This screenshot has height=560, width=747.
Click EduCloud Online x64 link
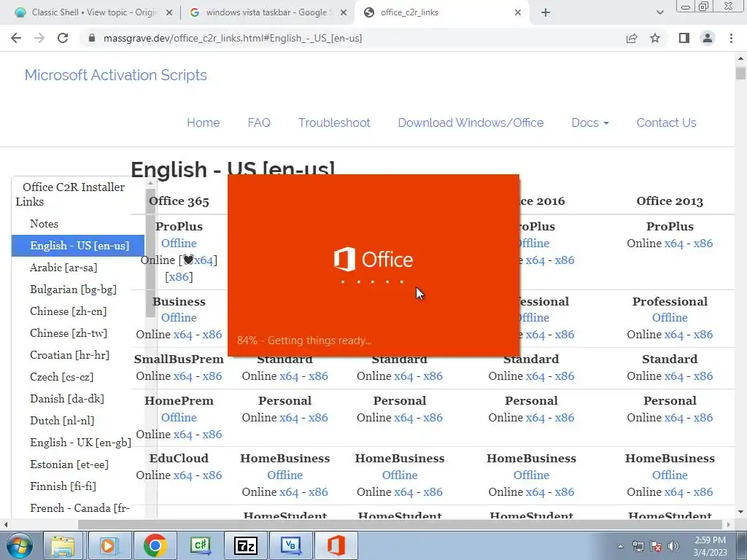point(183,475)
